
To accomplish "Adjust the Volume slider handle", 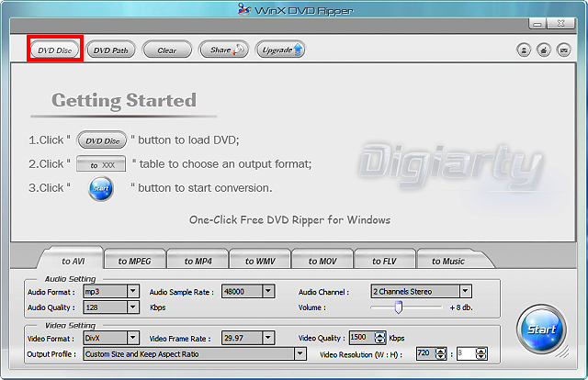I will 399,307.
